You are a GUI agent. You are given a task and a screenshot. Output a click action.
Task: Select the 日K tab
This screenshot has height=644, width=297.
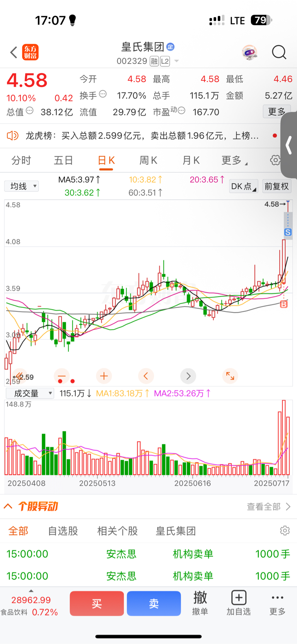coord(106,161)
